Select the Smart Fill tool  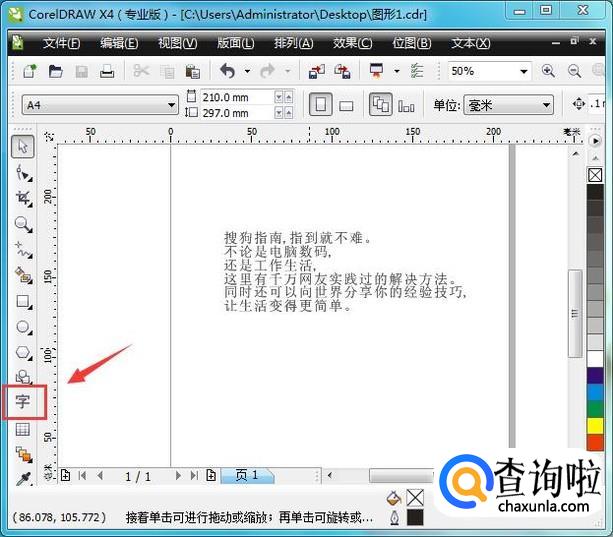point(23,276)
